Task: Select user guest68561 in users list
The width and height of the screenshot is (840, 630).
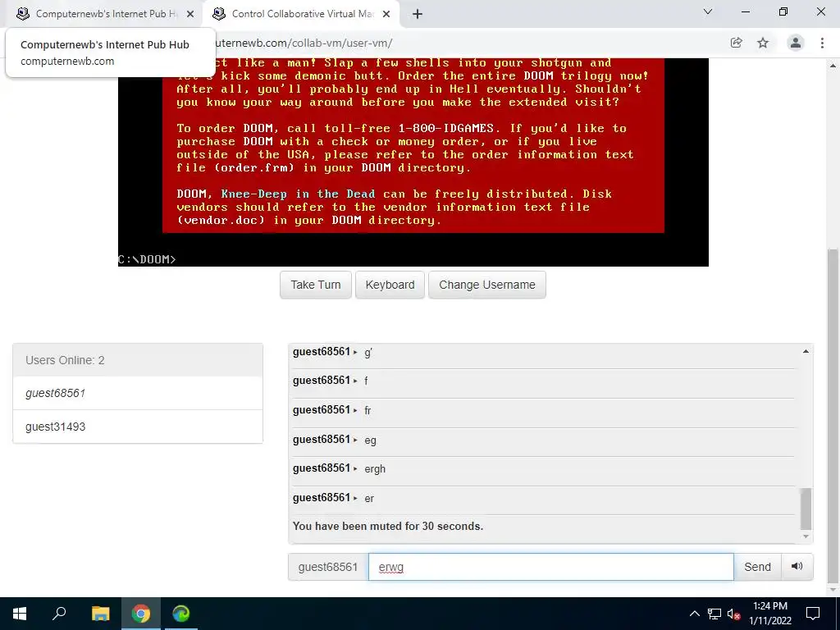Action: 138,393
